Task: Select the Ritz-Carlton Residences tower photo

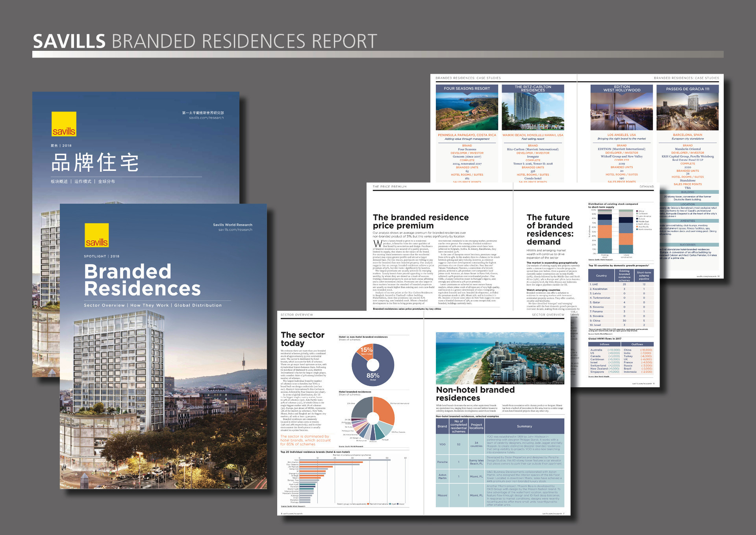Action: [533, 111]
